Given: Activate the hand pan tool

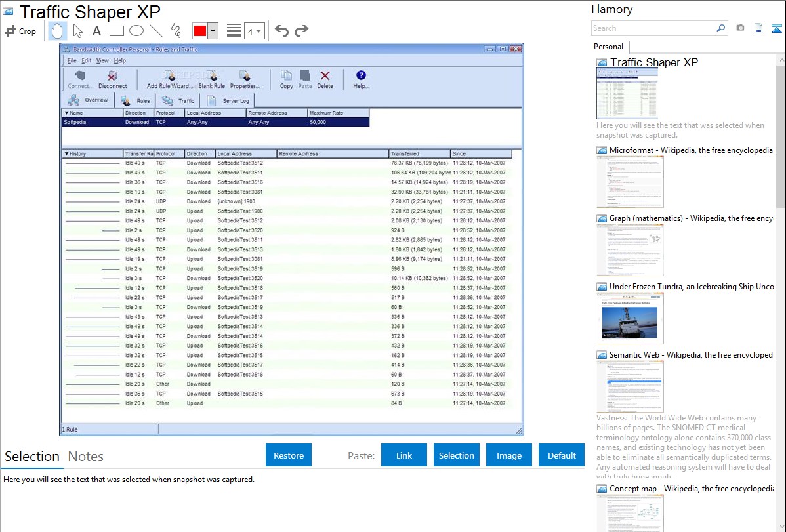Looking at the screenshot, I should [x=57, y=31].
